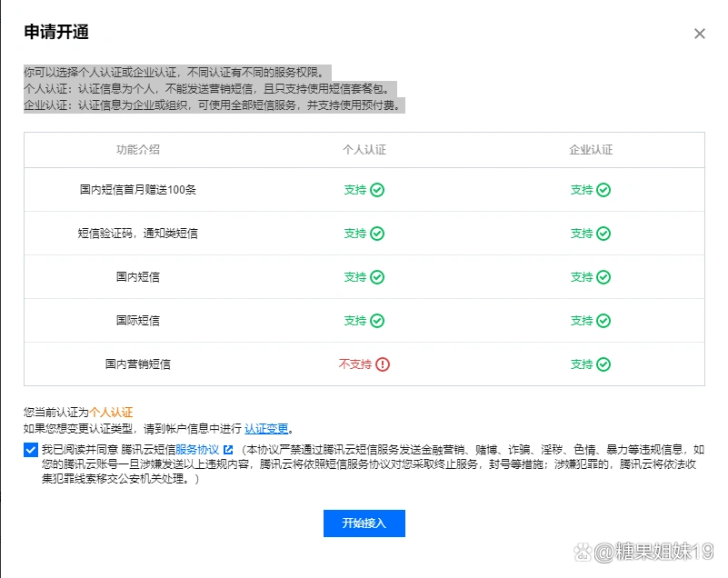728x578 pixels.
Task: Click green 支持 check icon for 国内短信首月赠送100条 under 个人认证
Action: click(375, 190)
